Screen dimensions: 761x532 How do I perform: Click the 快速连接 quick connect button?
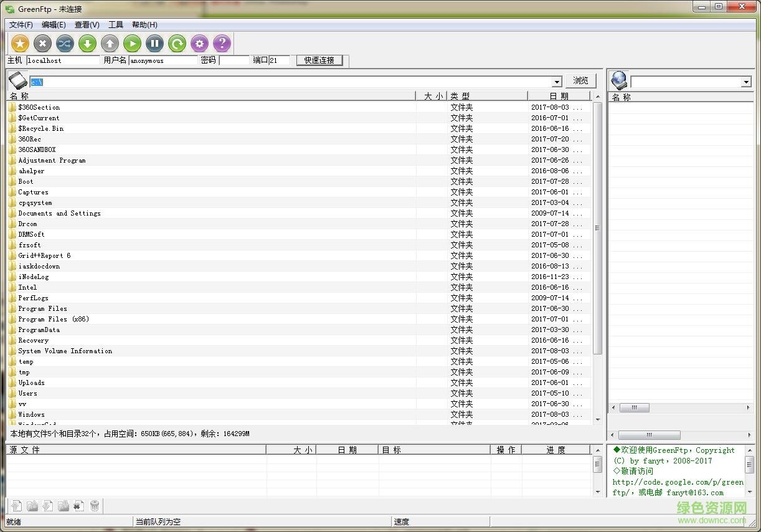click(x=319, y=60)
